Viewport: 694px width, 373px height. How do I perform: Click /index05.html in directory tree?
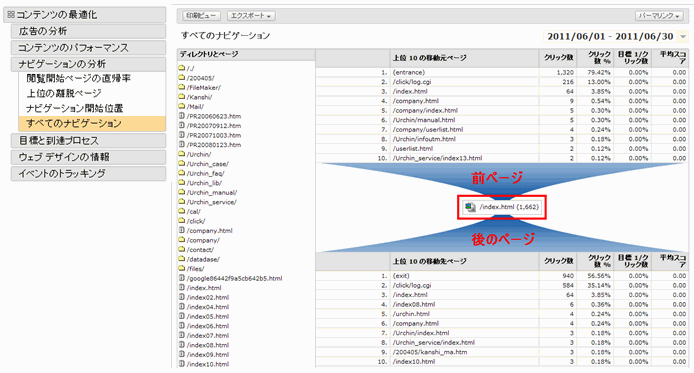point(208,316)
